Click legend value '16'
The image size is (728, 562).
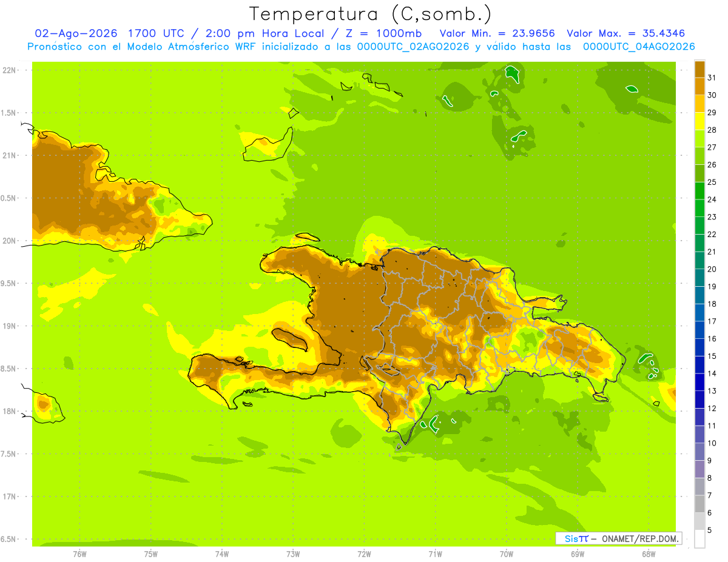click(712, 339)
